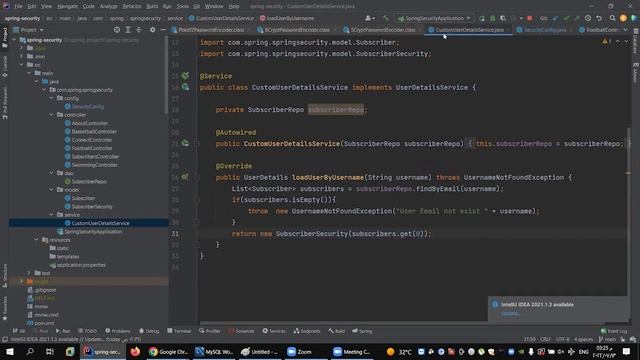Open the SpringSecurityApplication run configuration dropdown
Screen dimensions: 640x360
point(435,18)
